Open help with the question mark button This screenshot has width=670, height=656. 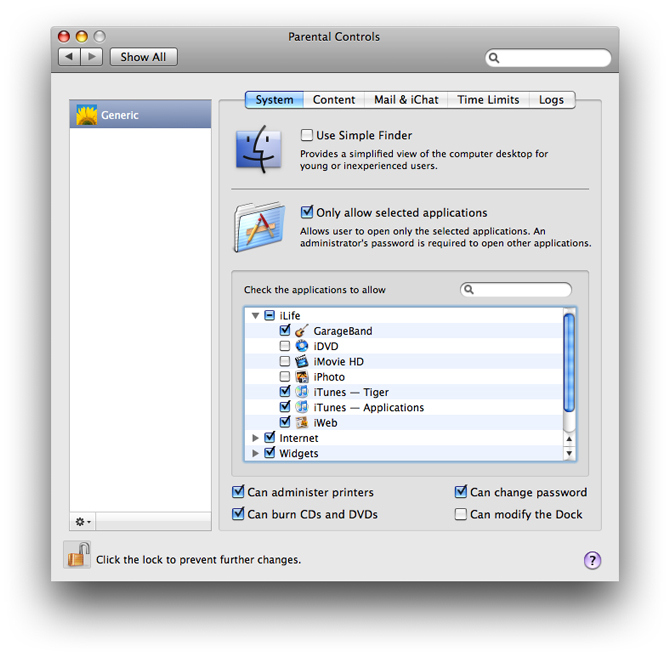(592, 560)
